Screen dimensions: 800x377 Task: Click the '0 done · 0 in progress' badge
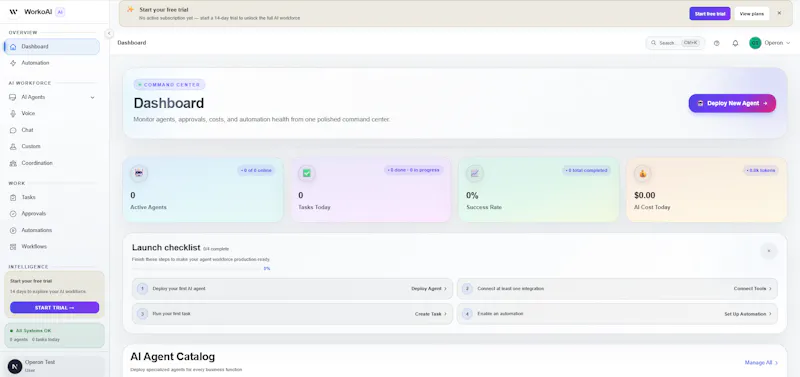(x=414, y=170)
